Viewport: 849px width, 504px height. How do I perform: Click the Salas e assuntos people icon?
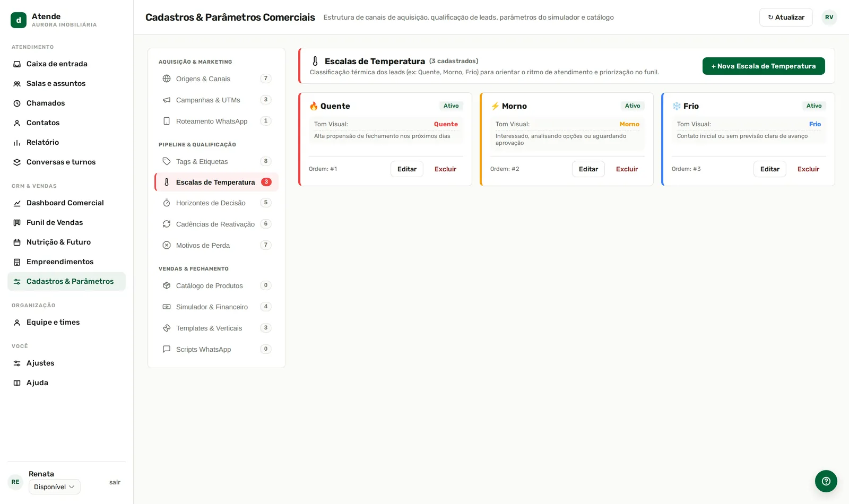click(x=17, y=84)
